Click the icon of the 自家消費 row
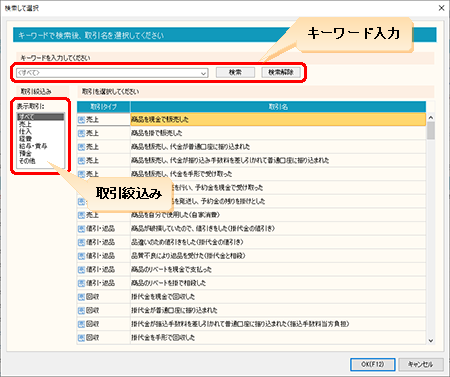Viewport: 450px width, 377px height. coord(81,215)
